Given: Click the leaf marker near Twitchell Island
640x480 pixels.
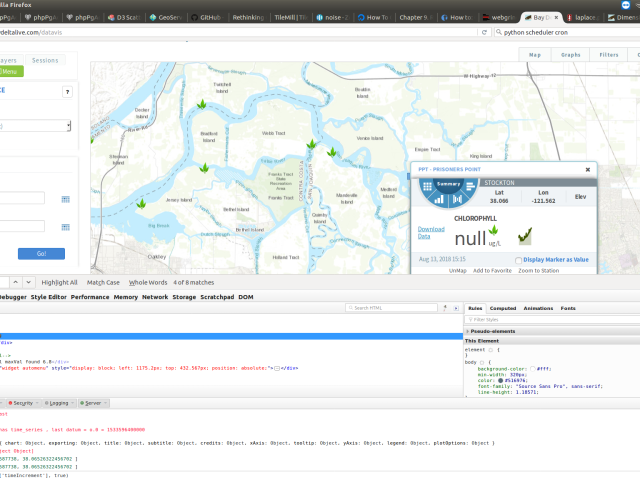Looking at the screenshot, I should 202,104.
